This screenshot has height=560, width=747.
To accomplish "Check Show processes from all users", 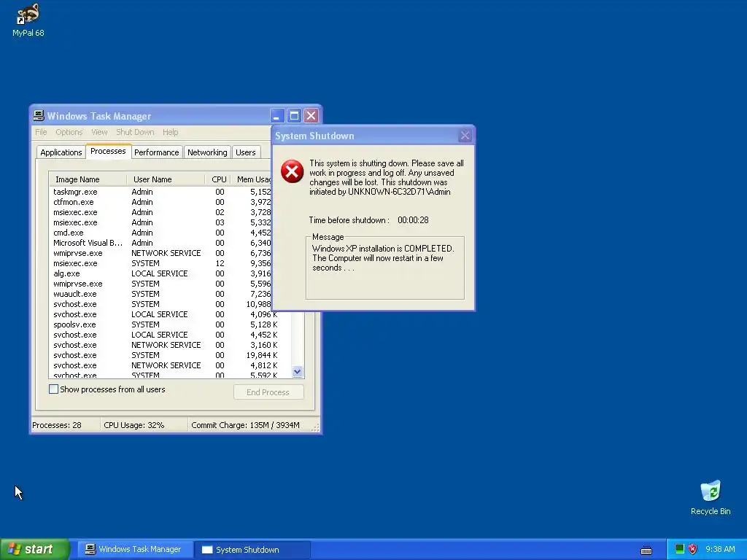I will (54, 389).
